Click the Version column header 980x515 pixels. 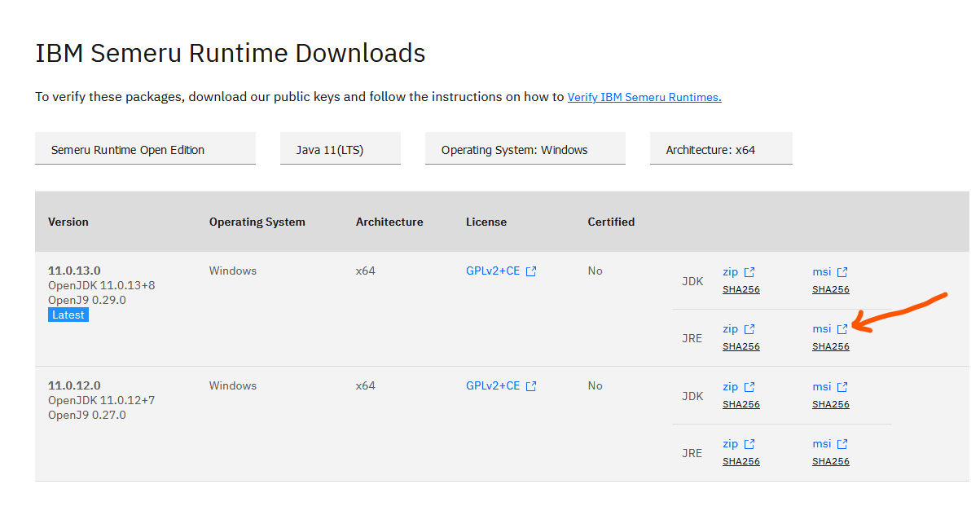(x=68, y=222)
